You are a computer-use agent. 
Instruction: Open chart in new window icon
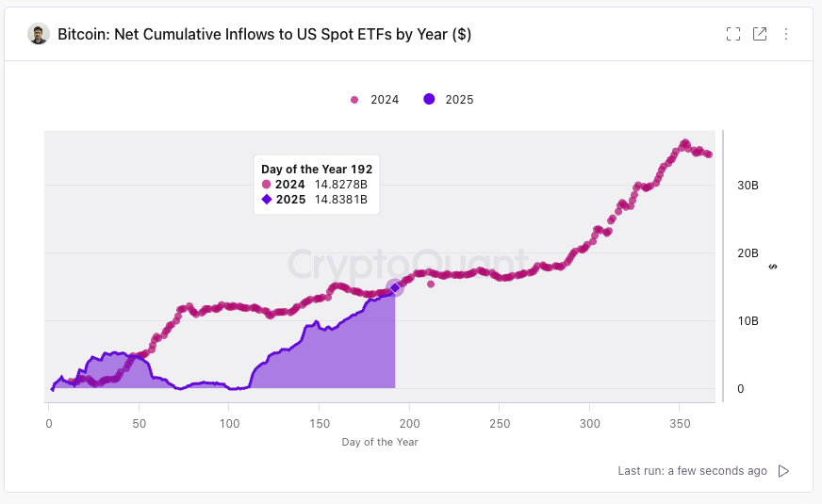tap(760, 34)
